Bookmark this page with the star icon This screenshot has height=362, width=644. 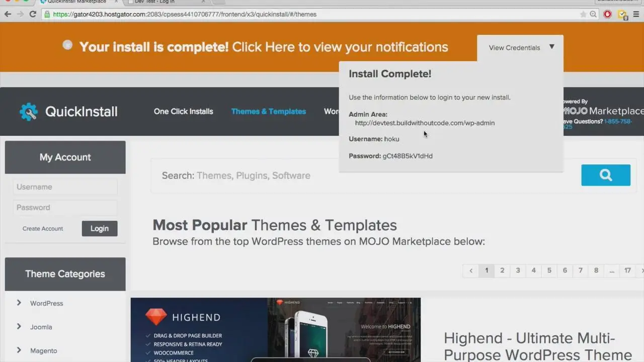coord(583,14)
